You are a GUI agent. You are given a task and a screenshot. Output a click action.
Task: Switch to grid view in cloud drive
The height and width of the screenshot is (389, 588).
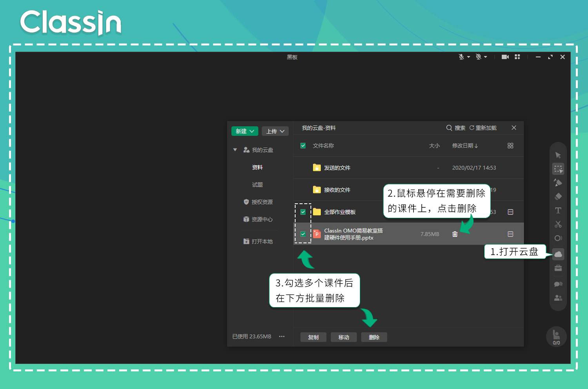point(510,146)
